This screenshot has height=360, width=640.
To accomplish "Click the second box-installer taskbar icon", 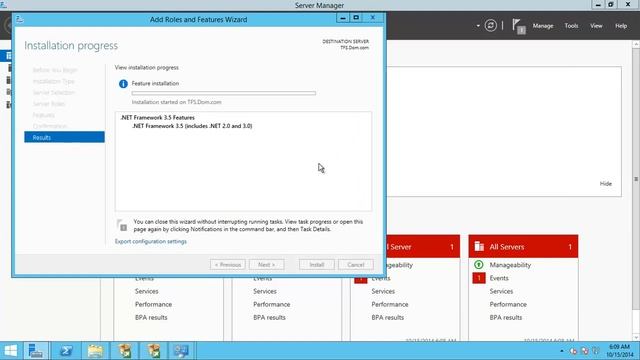I will (x=154, y=351).
